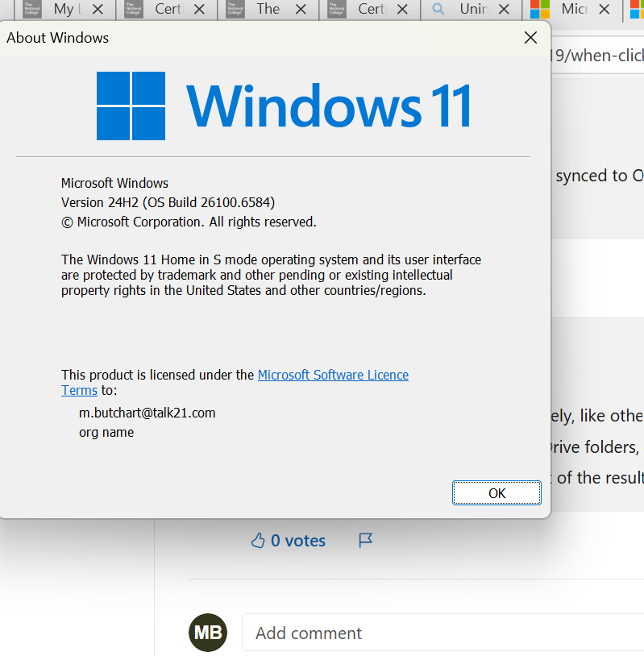Switch to the 'Micr' Microsoft tab

[572, 9]
